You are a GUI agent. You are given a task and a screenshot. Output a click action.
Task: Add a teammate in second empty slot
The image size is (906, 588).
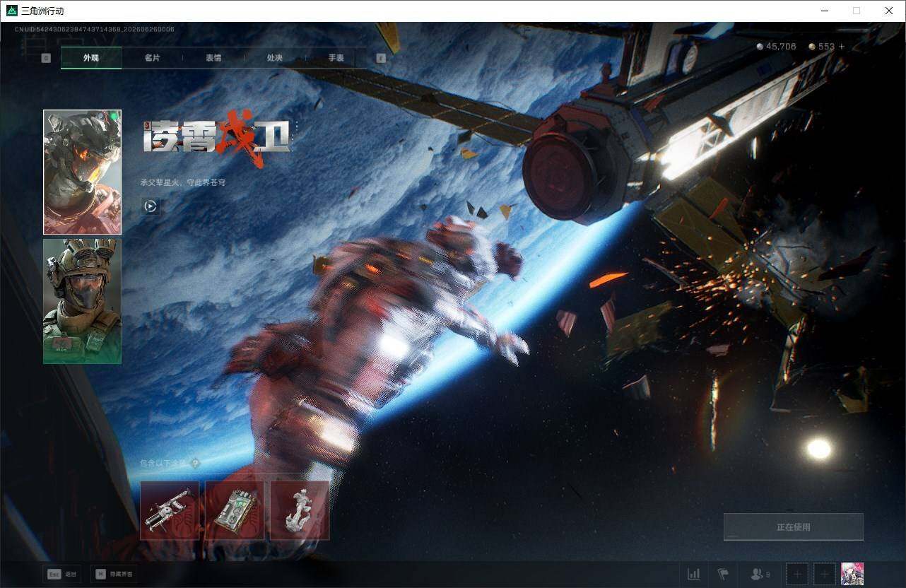[x=825, y=575]
